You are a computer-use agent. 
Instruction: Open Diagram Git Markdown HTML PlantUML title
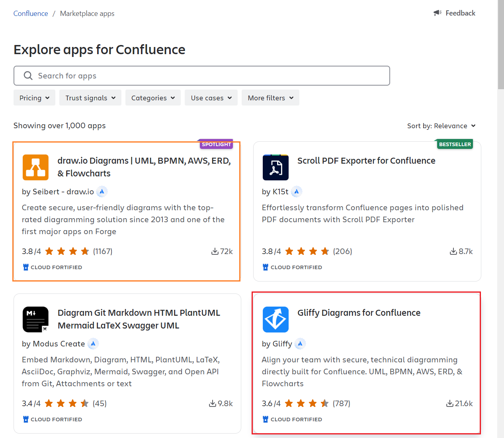(x=139, y=319)
